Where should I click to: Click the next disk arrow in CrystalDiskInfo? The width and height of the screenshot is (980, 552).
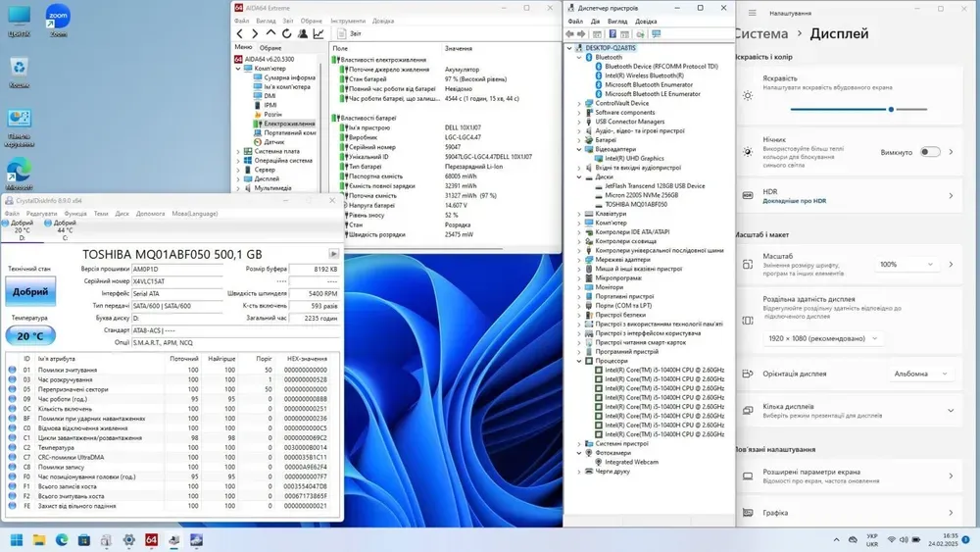coord(333,253)
